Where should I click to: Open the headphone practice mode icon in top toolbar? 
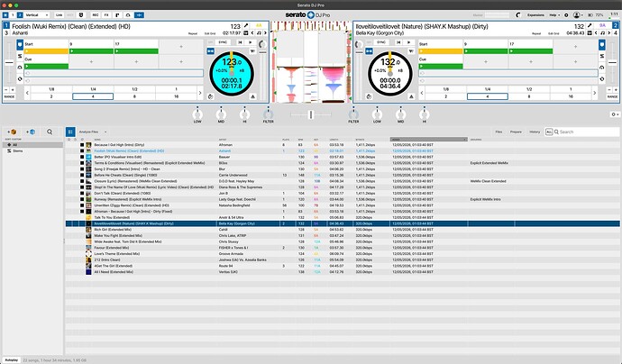click(128, 15)
